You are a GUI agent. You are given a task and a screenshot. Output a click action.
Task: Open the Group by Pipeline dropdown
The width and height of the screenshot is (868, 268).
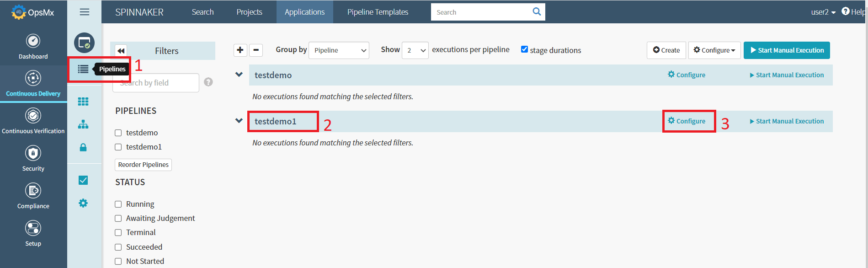pyautogui.click(x=339, y=50)
